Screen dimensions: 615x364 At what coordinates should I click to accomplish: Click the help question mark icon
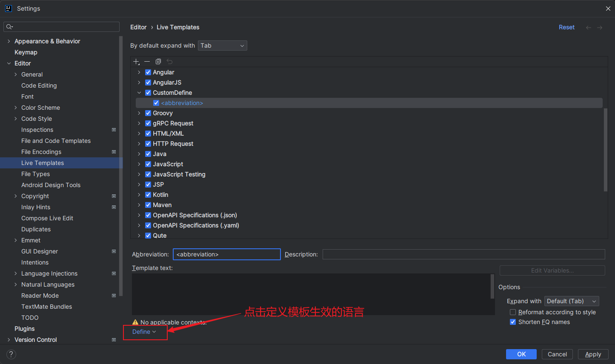click(11, 354)
